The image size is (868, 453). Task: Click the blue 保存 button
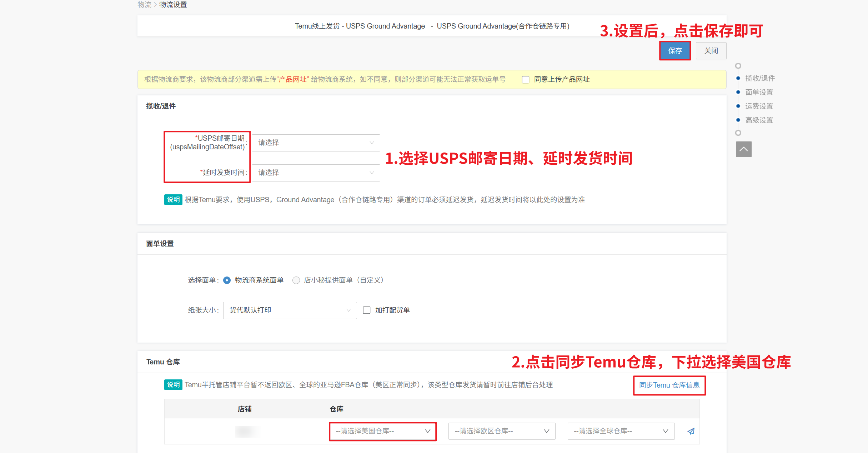675,51
